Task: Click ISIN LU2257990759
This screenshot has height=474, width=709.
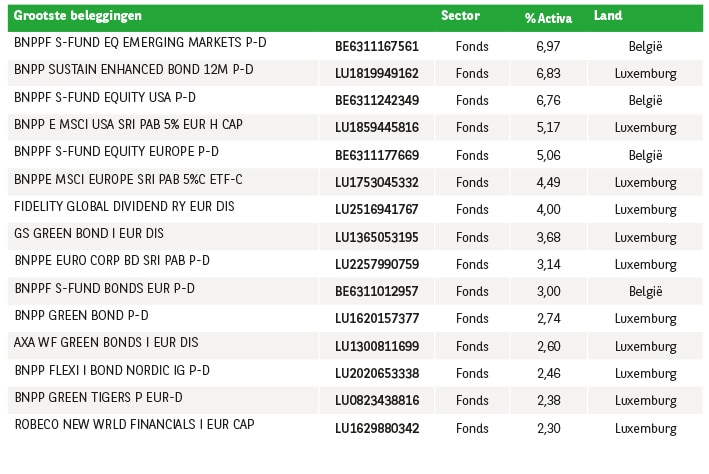Action: tap(377, 265)
